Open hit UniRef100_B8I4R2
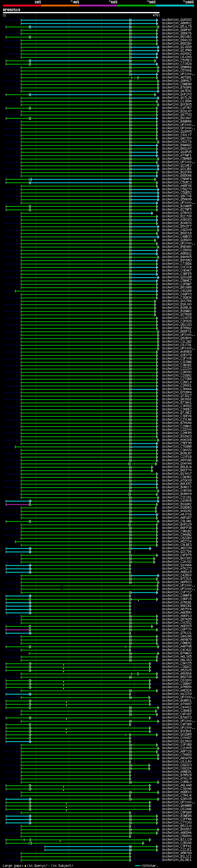The image size is (197, 868). (177, 37)
